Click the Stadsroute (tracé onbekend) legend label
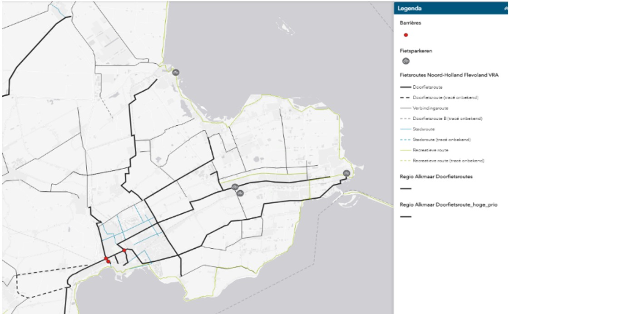The height and width of the screenshot is (314, 644). click(x=441, y=140)
